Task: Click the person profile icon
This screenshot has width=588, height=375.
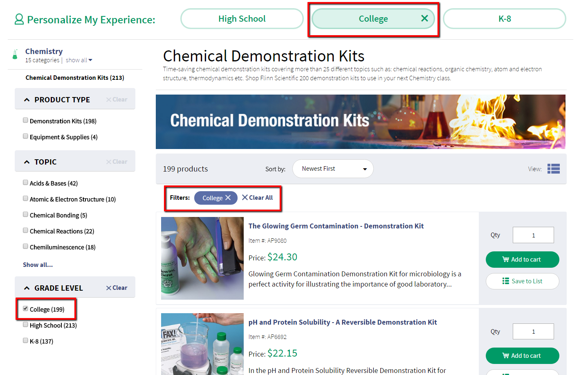Action: click(x=19, y=19)
